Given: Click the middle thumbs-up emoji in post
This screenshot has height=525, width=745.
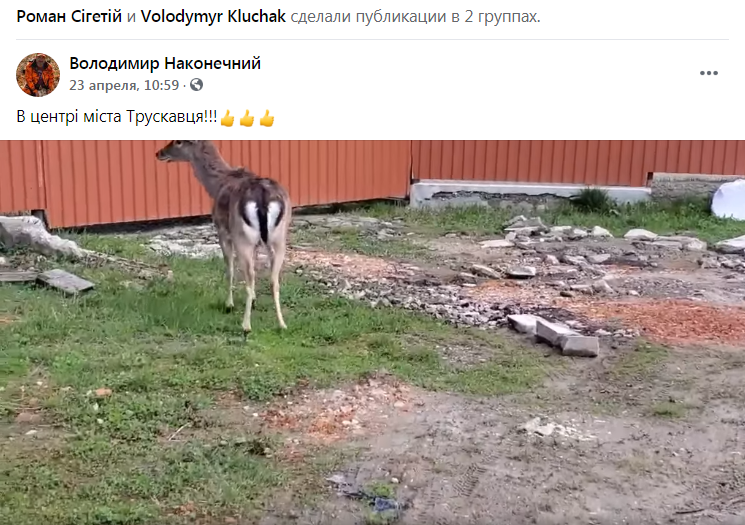Looking at the screenshot, I should point(247,118).
